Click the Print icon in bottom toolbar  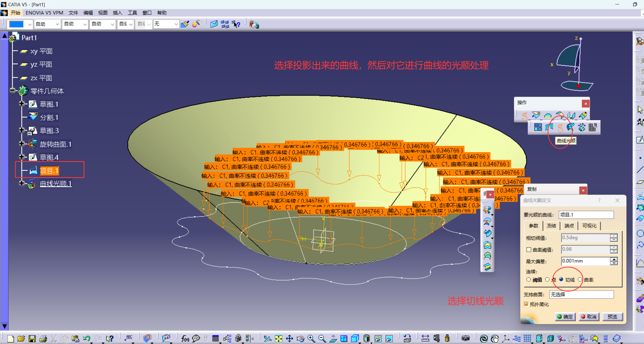point(43,338)
